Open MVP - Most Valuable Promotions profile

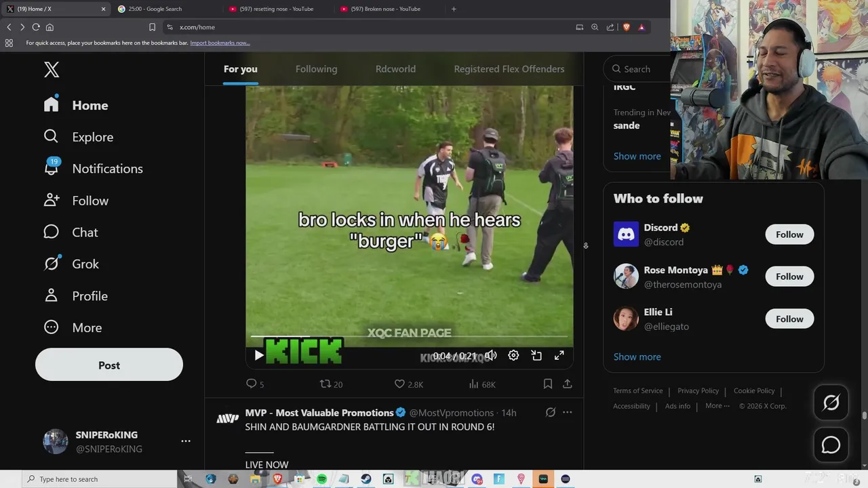coord(319,413)
